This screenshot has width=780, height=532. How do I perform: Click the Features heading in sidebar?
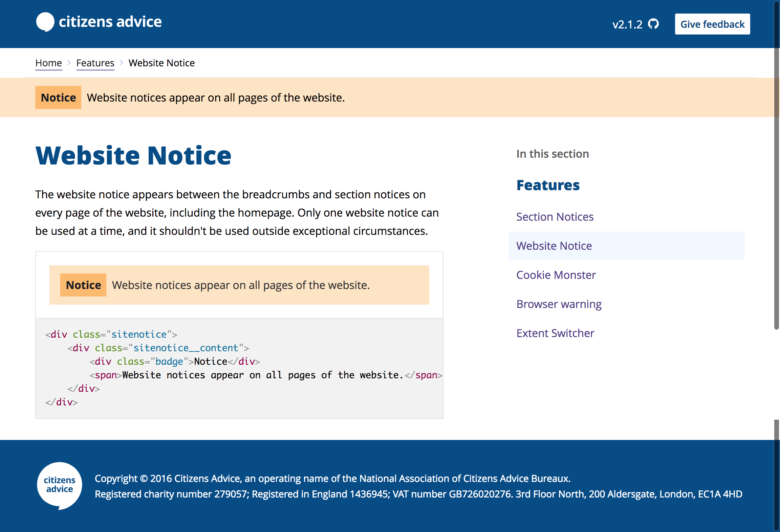(548, 185)
